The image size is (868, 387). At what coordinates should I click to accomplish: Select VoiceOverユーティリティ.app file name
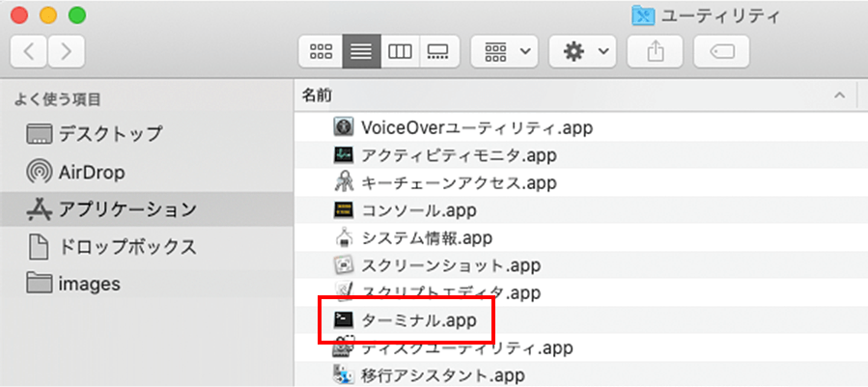pyautogui.click(x=477, y=127)
